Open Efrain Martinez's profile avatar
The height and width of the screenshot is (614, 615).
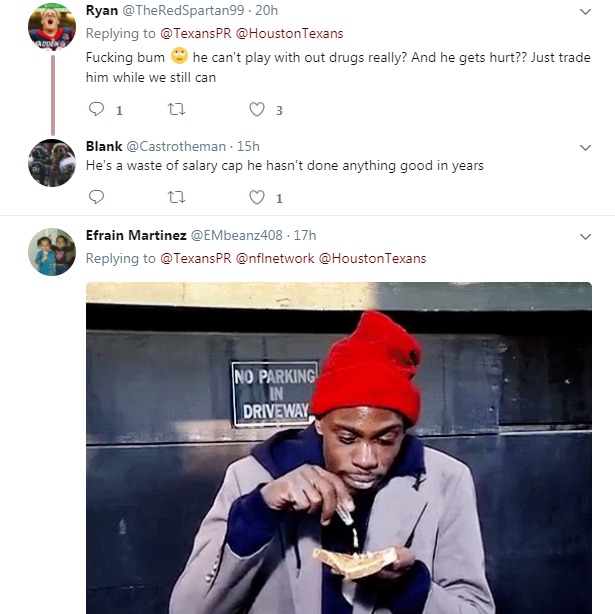(x=52, y=251)
